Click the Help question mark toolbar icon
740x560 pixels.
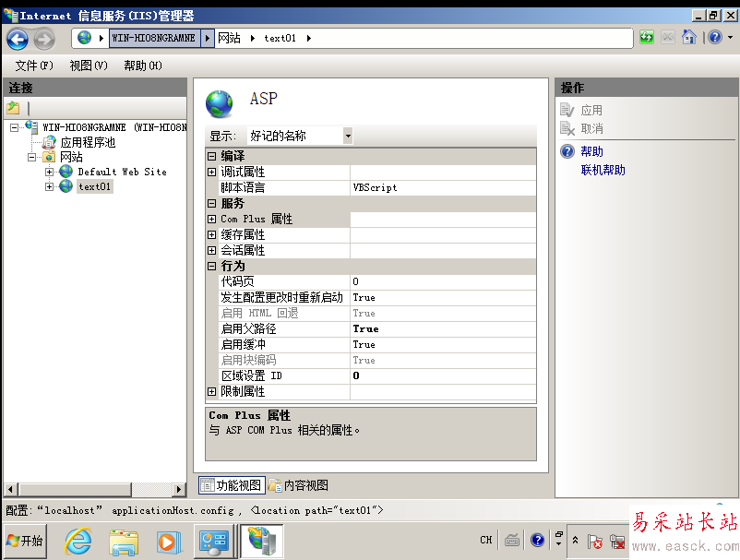click(x=715, y=37)
